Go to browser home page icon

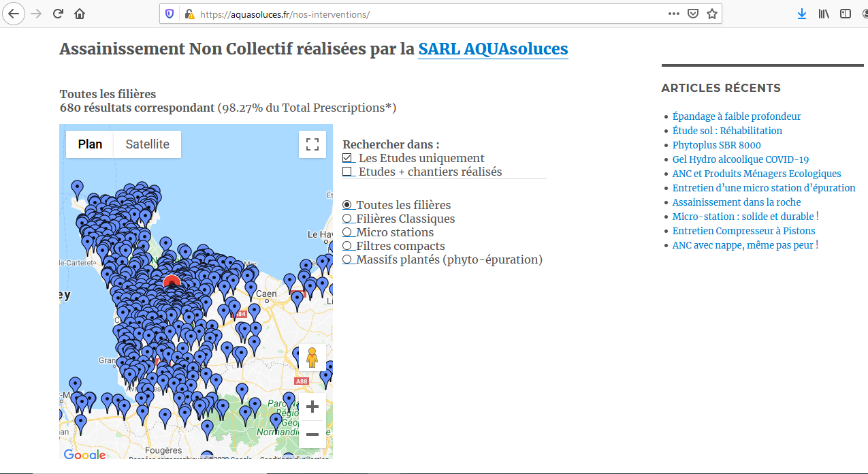point(80,14)
